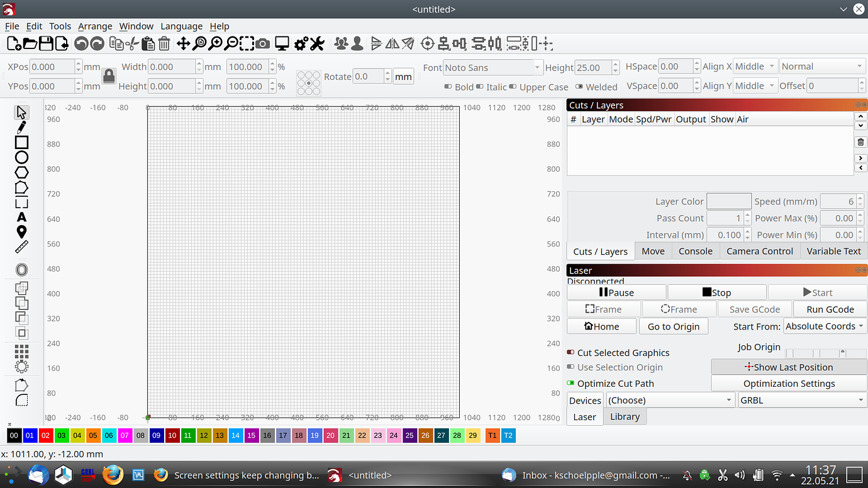Open Device Settings via the gears icon
Screen dimensions: 868x488
pos(301,43)
